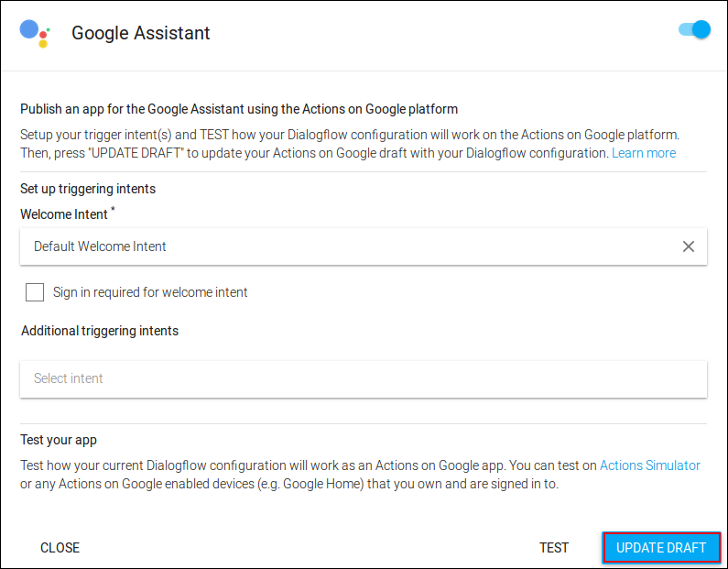Click the 'Test your app' heading
Screen dimensions: 728x569
[59, 440]
